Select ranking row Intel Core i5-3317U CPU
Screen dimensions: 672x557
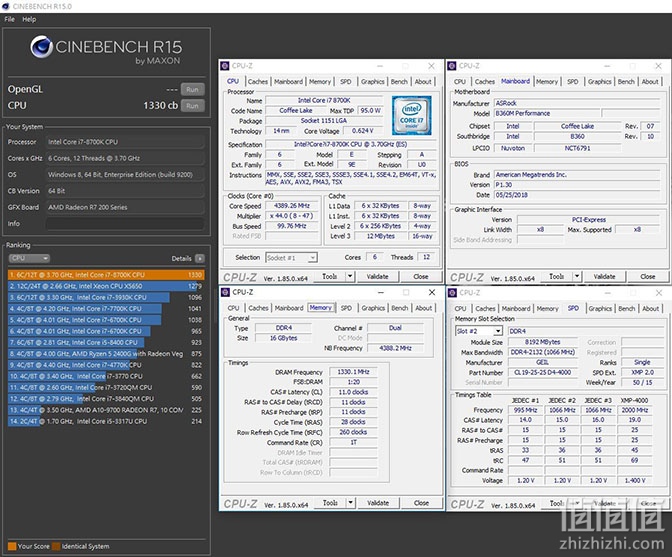(x=106, y=421)
